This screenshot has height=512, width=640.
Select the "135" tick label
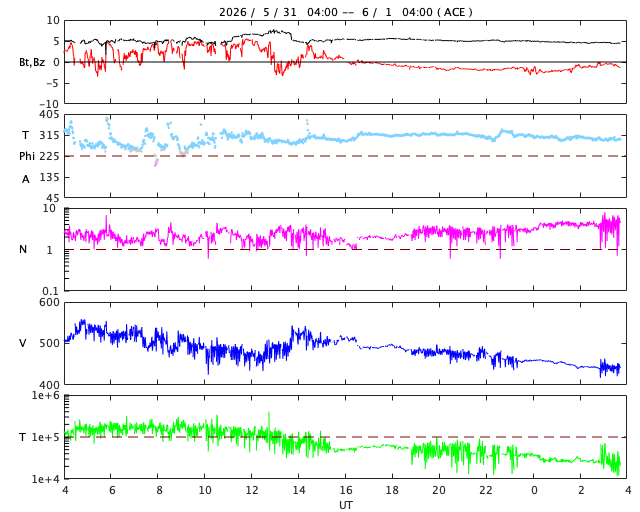tap(49, 177)
